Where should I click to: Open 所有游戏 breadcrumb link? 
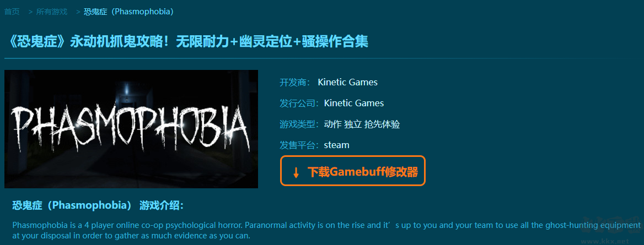coord(52,12)
